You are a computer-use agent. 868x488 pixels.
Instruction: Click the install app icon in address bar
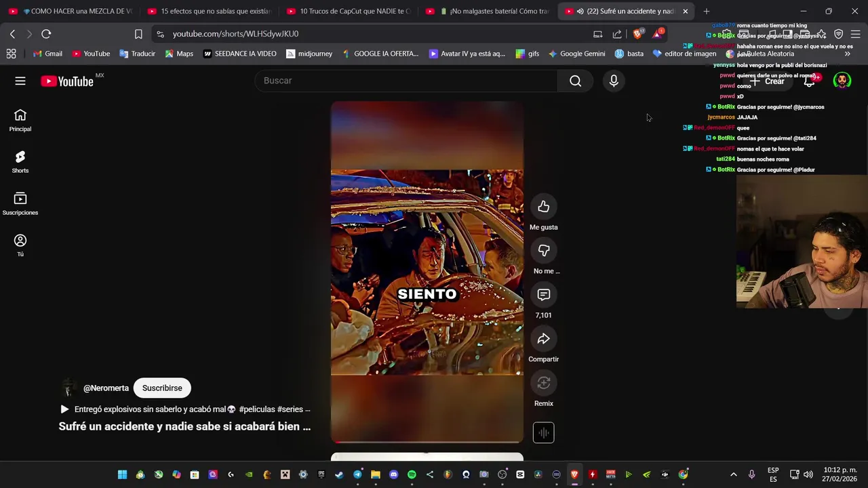pyautogui.click(x=597, y=34)
